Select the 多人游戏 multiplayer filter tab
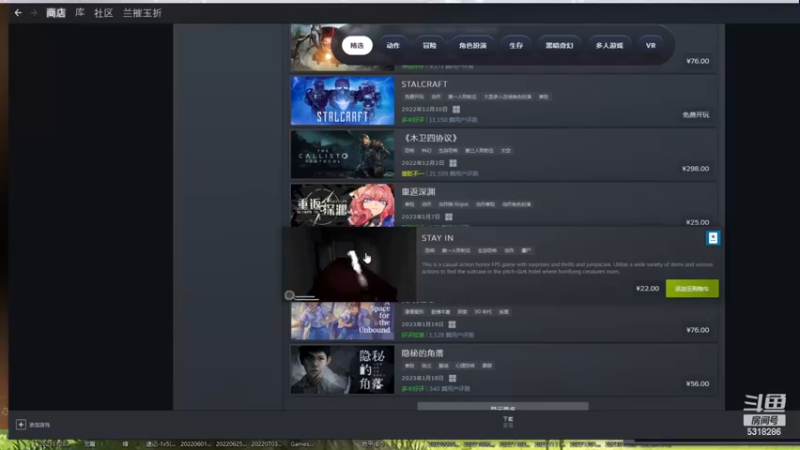The height and width of the screenshot is (450, 800). 609,45
